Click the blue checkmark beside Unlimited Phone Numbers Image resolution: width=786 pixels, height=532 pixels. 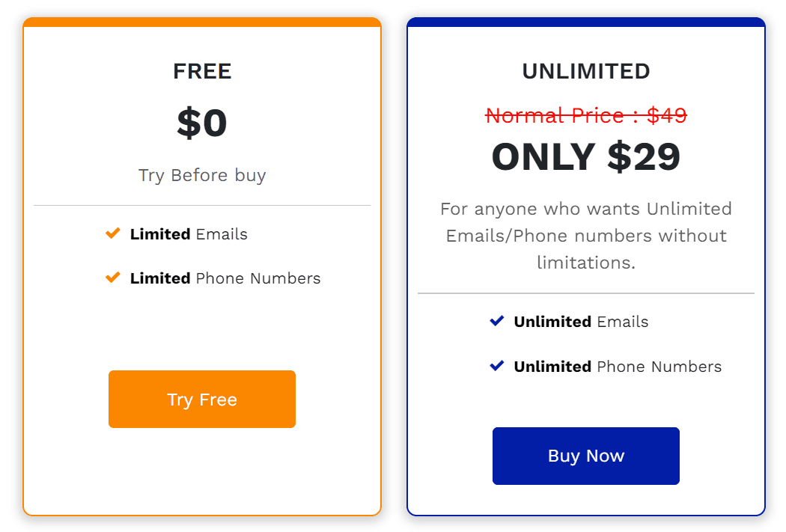(497, 366)
